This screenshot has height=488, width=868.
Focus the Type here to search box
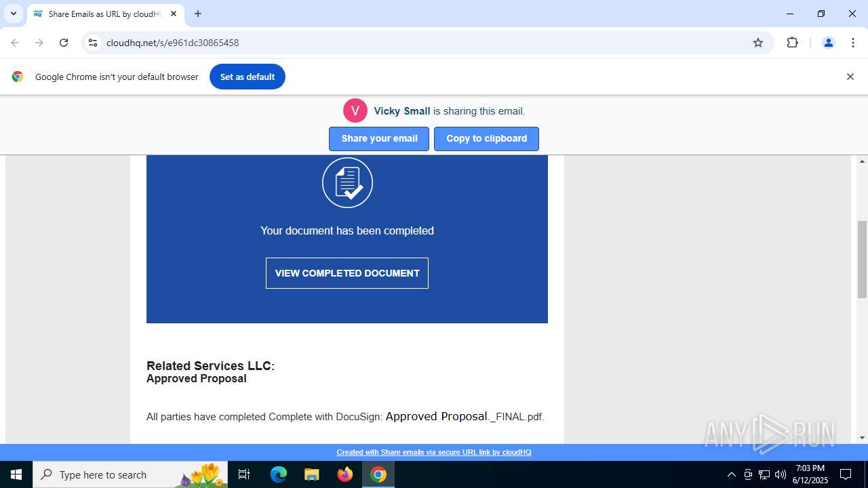coord(130,474)
